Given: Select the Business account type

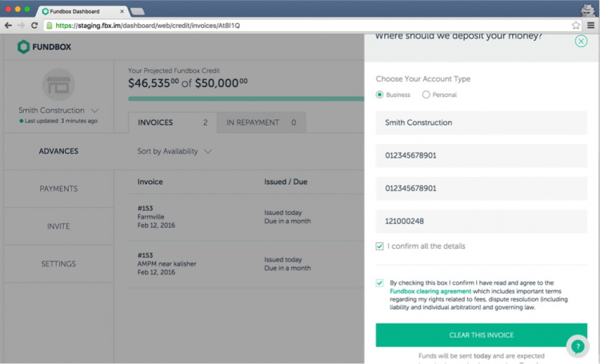Looking at the screenshot, I should (379, 94).
